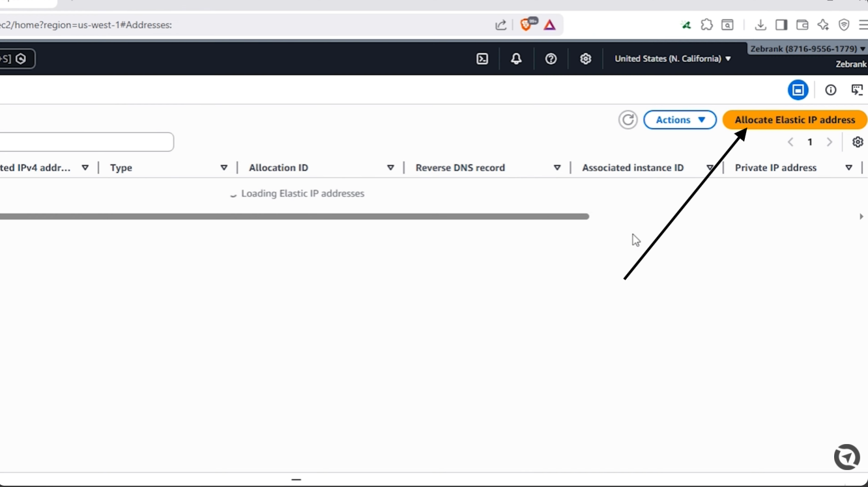Click the browser address bar URL
The height and width of the screenshot is (487, 868).
point(86,25)
